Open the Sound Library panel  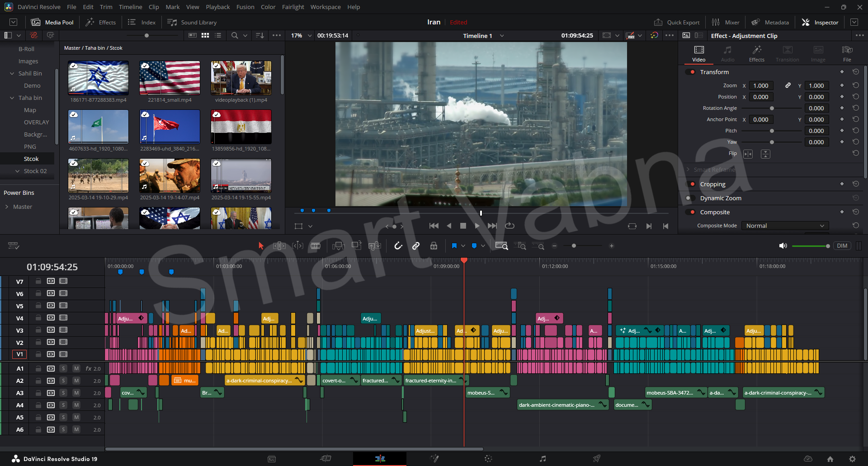tap(192, 22)
